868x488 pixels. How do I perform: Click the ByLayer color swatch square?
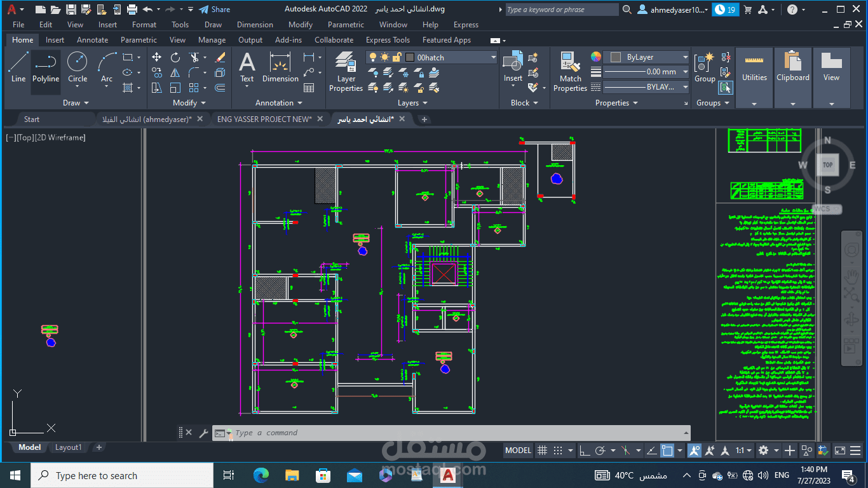coord(615,57)
